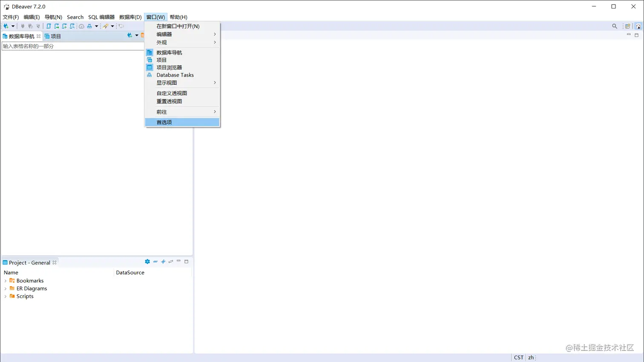This screenshot has height=362, width=644.
Task: Click the SQL script icon with green arrow
Action: coord(56,26)
